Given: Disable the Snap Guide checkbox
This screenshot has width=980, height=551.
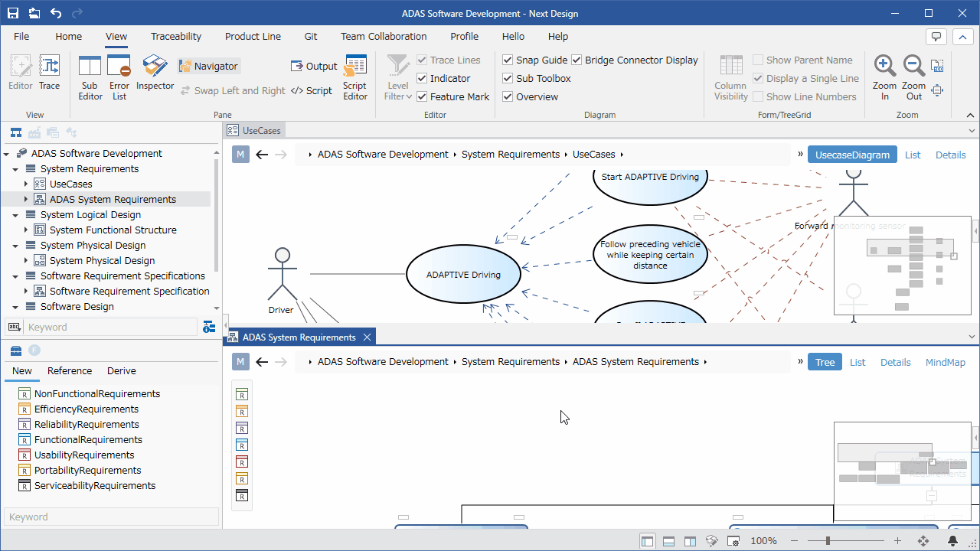Looking at the screenshot, I should coord(508,60).
